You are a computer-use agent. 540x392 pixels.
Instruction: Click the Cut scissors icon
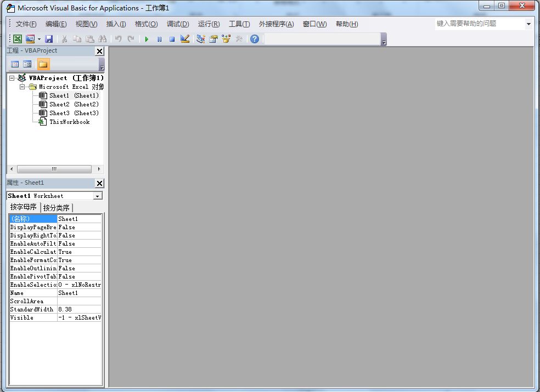pyautogui.click(x=64, y=39)
